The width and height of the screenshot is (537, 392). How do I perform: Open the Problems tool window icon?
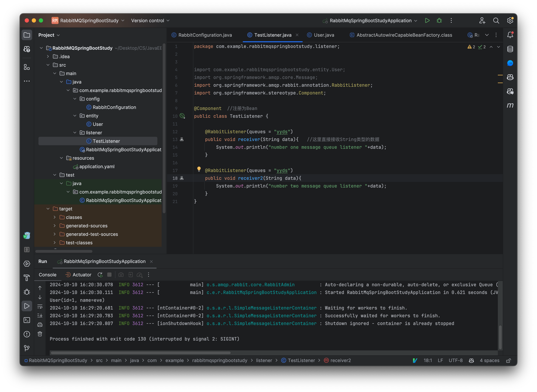[27, 334]
